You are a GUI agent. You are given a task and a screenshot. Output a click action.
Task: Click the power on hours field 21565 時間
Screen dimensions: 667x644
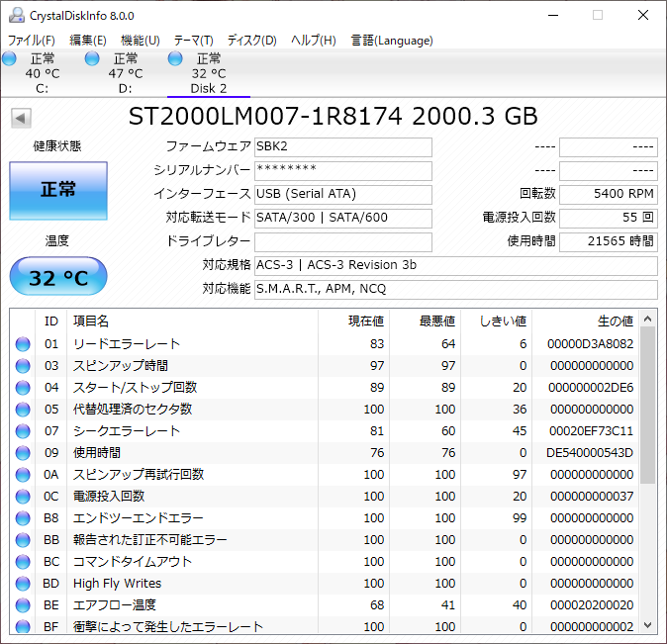coord(609,242)
